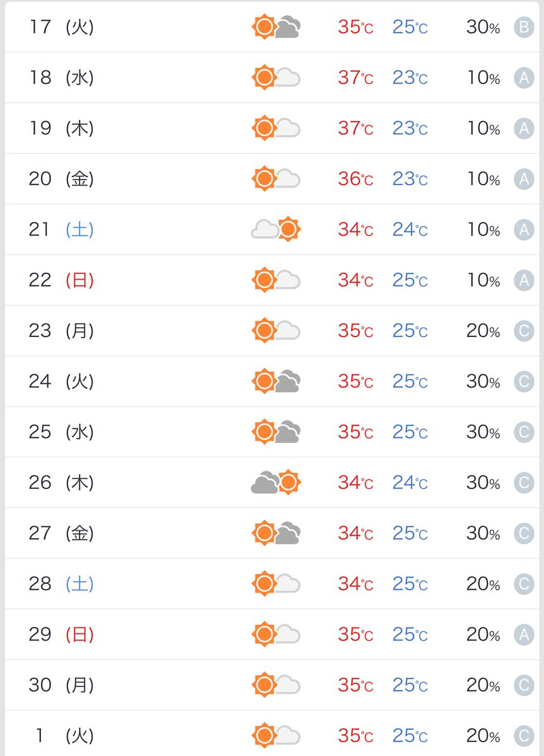Click the cloud-then-sun icon for day 21
544x756 pixels.
pyautogui.click(x=275, y=229)
